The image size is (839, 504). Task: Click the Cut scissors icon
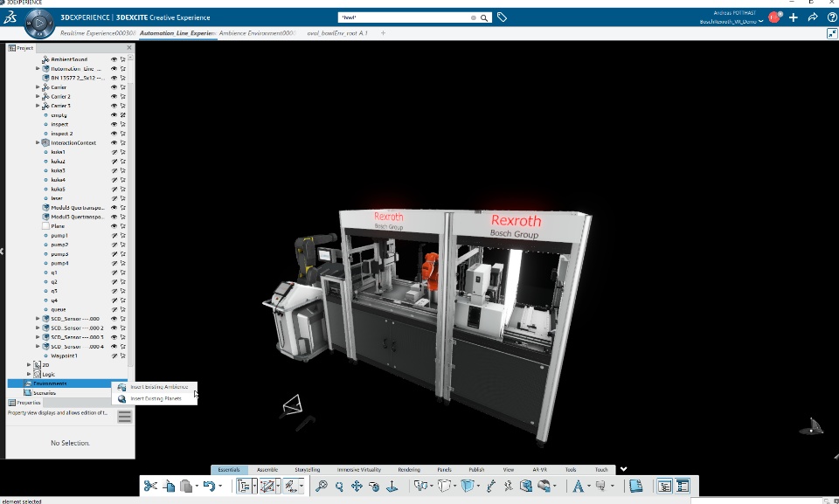(150, 486)
